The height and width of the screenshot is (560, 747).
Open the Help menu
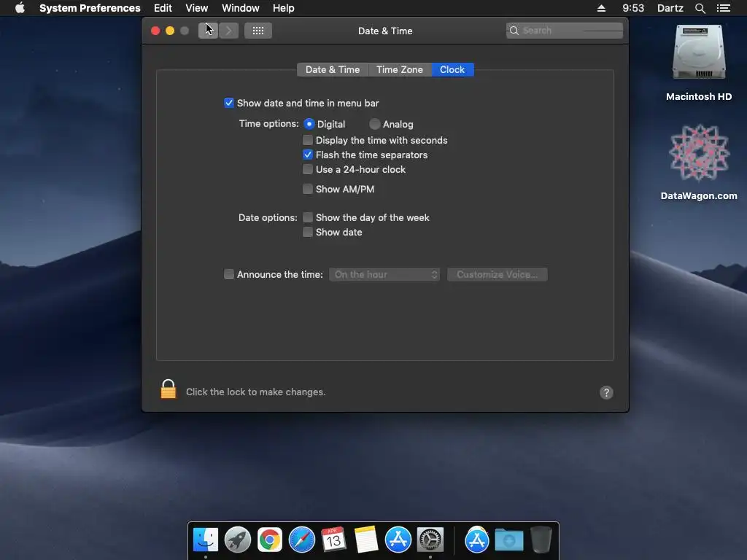tap(284, 8)
